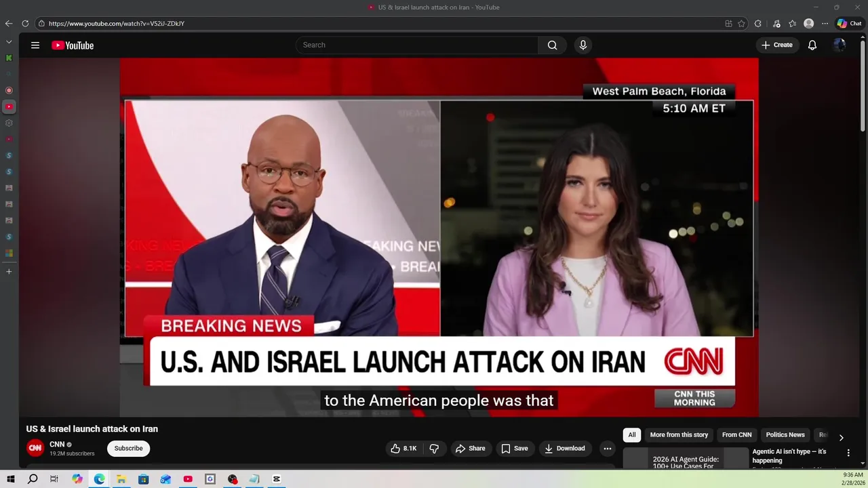Switch to the Microsoft logo vertical tab

click(9, 253)
